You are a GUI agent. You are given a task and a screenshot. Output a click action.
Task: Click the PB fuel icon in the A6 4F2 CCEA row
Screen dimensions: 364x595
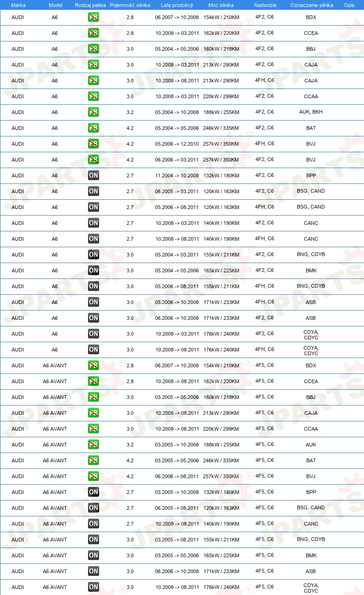pos(94,33)
